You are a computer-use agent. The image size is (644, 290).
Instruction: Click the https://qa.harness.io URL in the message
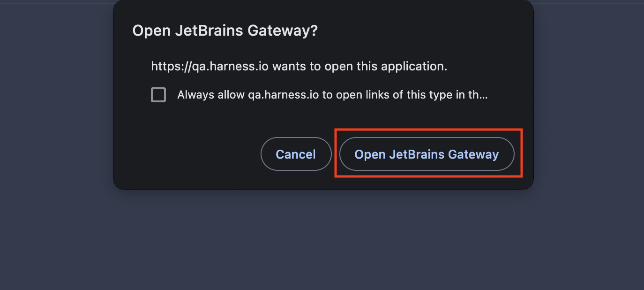coord(210,66)
